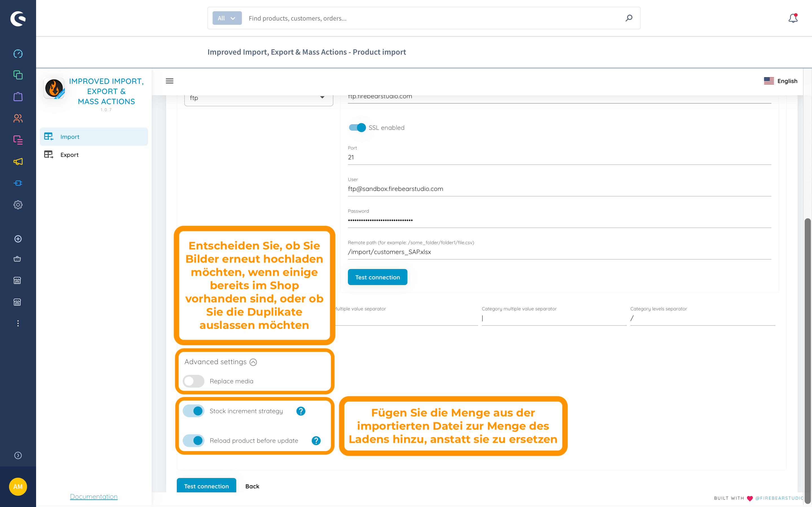Click the notification bell icon
This screenshot has width=812, height=507.
793,18
